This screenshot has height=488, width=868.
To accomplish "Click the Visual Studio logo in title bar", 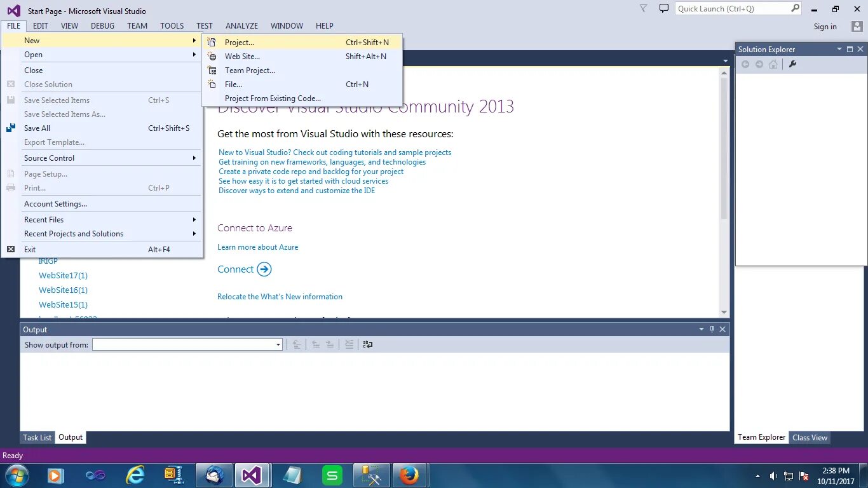I will (13, 11).
